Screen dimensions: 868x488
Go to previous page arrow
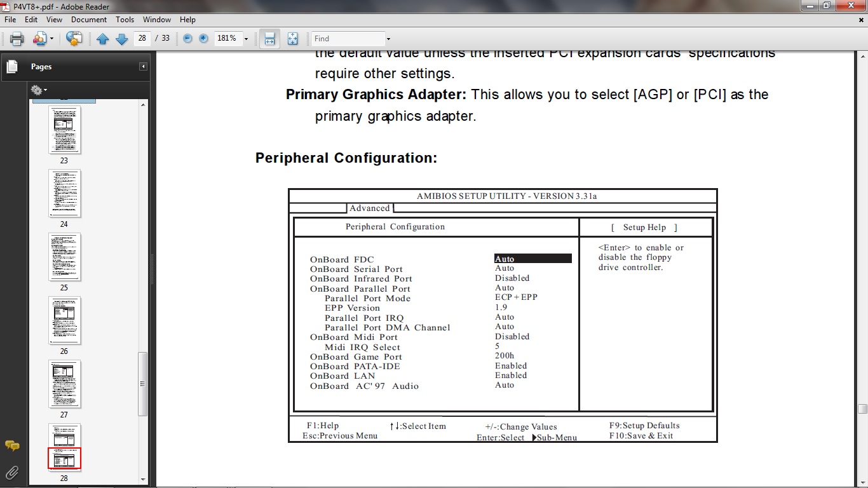click(103, 39)
